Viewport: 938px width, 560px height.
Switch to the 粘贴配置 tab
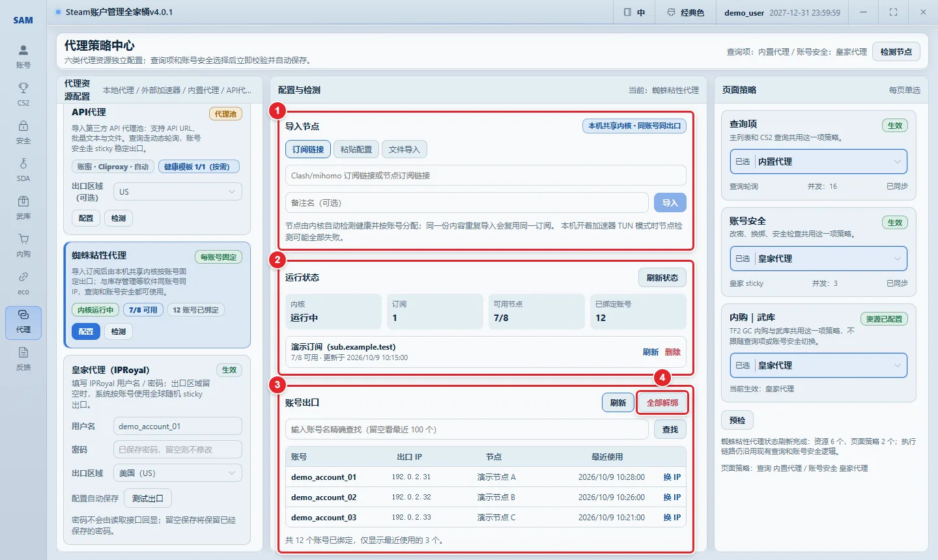pyautogui.click(x=356, y=149)
